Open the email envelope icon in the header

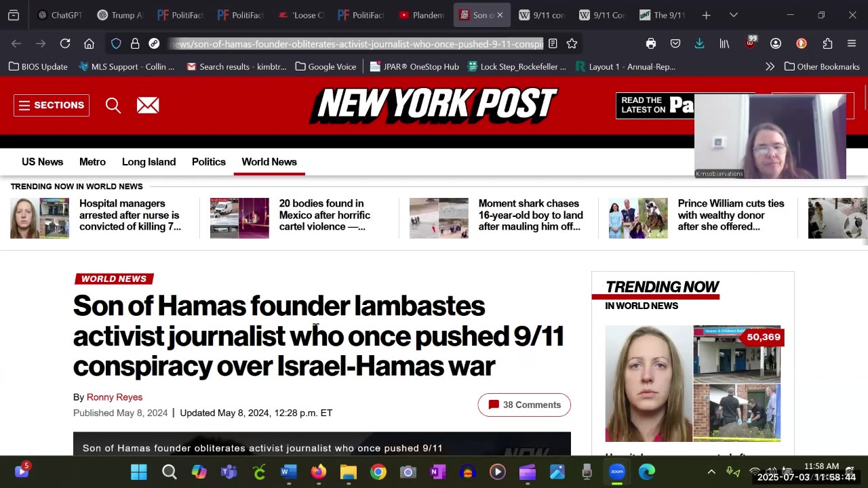pyautogui.click(x=148, y=105)
